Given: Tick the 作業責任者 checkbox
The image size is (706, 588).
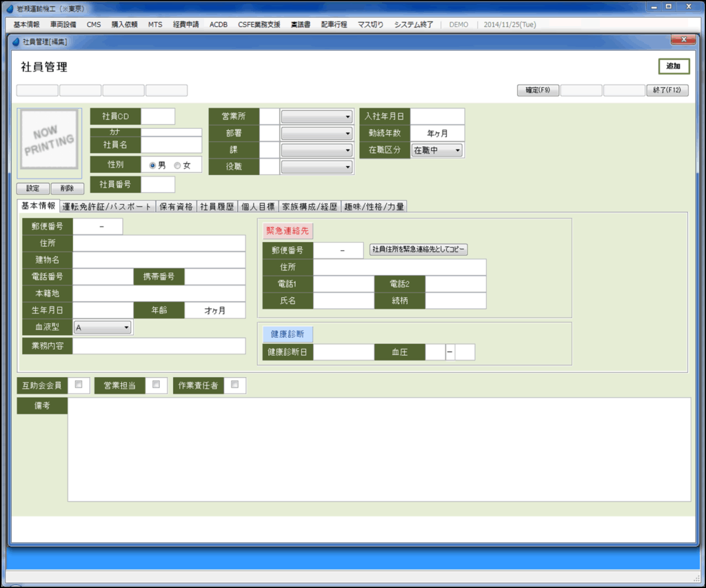Looking at the screenshot, I should [234, 385].
